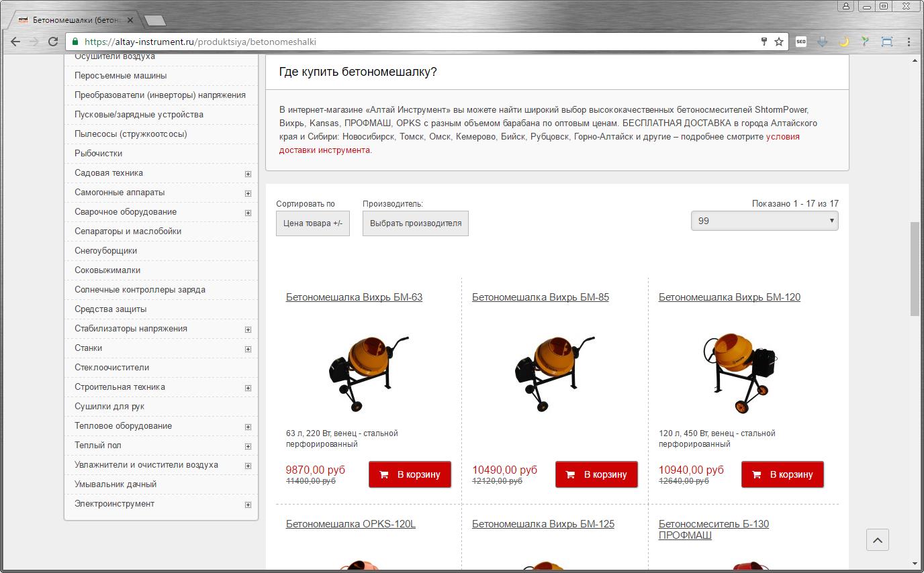The image size is (924, 573).
Task: Click the scrollbar down arrow
Action: [915, 564]
